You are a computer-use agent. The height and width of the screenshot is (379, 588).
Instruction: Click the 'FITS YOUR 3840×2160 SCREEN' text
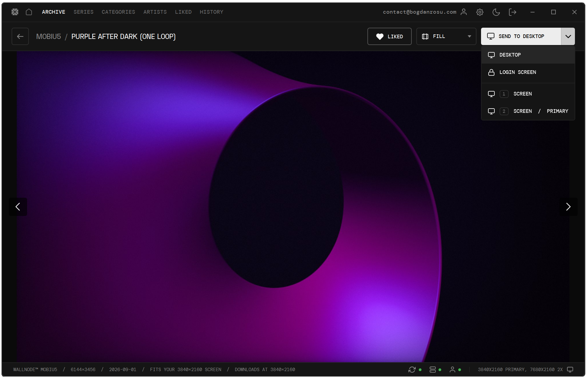186,370
